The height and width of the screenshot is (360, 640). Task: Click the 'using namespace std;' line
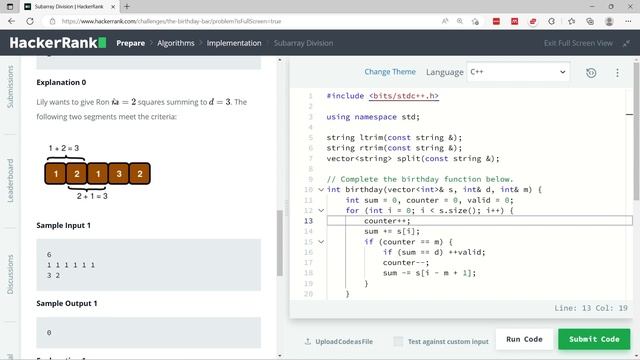click(x=373, y=117)
